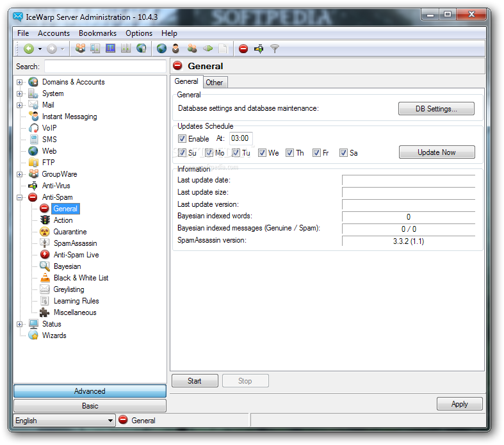Expand the GroupWare tree node
The image size is (504, 445).
[x=20, y=174]
